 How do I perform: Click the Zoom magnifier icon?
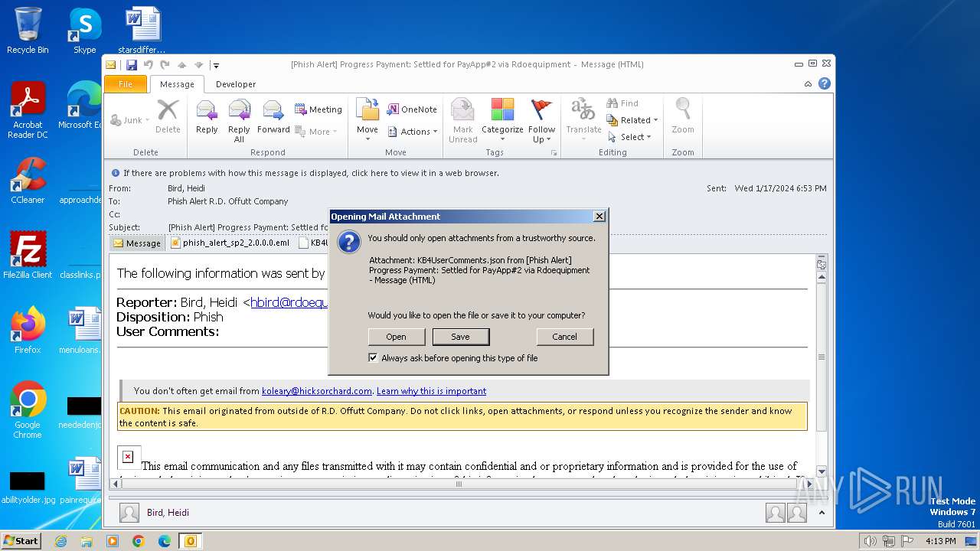pos(683,118)
